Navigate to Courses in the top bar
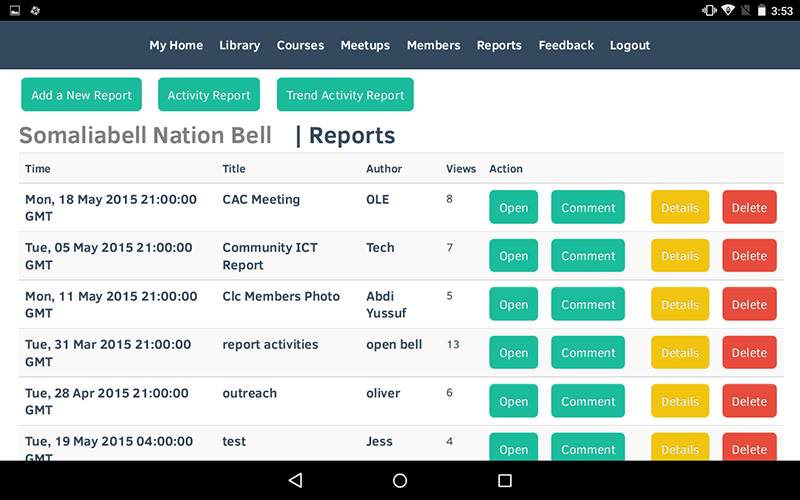 pos(300,45)
